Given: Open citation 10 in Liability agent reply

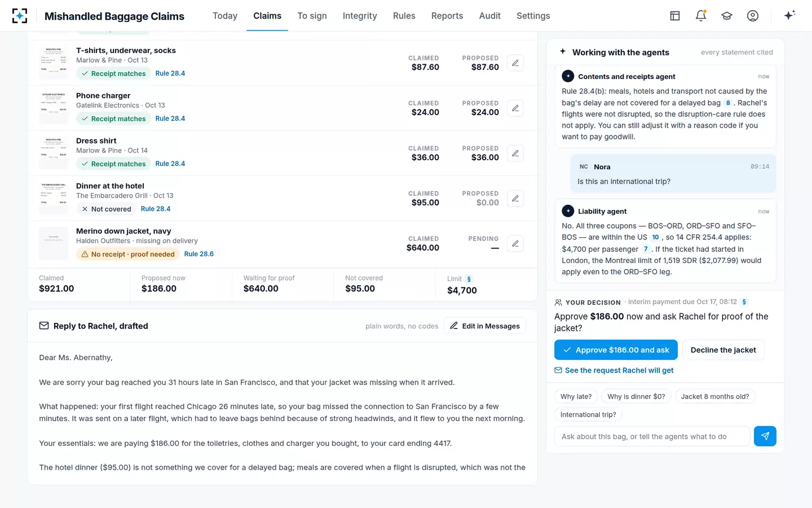Looking at the screenshot, I should (x=655, y=238).
